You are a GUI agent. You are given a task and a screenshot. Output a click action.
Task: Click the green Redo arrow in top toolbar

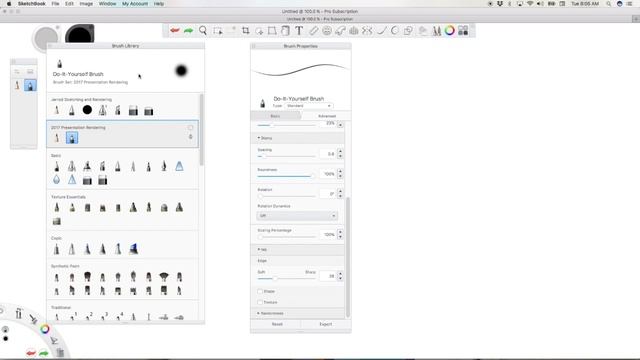click(x=188, y=31)
